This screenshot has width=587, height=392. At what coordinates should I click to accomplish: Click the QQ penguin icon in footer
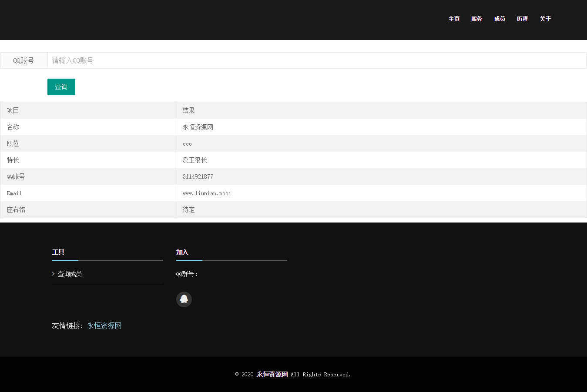(184, 299)
